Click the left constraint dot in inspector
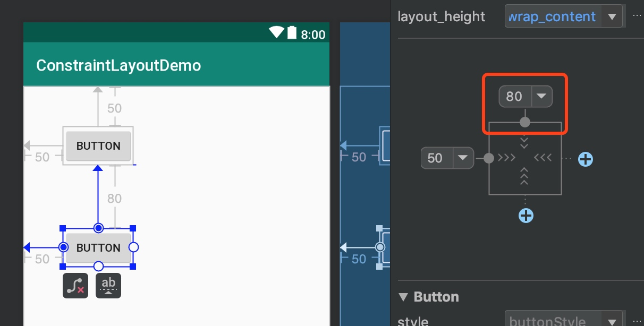Image resolution: width=644 pixels, height=326 pixels. coord(489,158)
